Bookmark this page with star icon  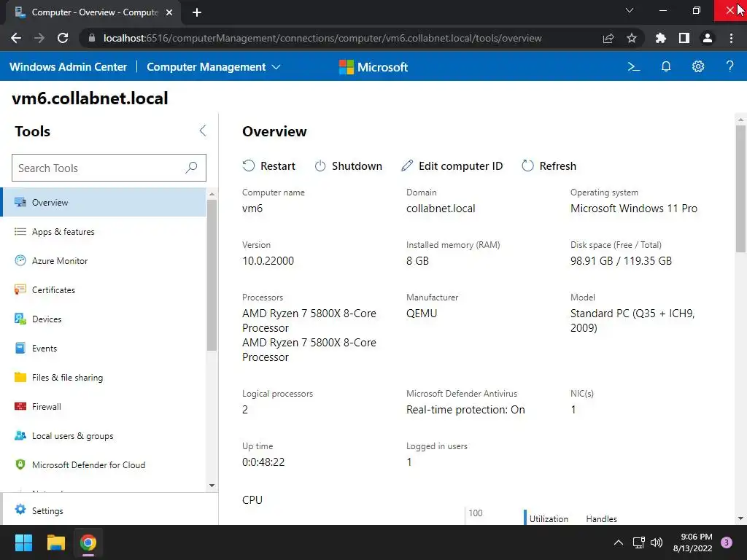(x=631, y=38)
